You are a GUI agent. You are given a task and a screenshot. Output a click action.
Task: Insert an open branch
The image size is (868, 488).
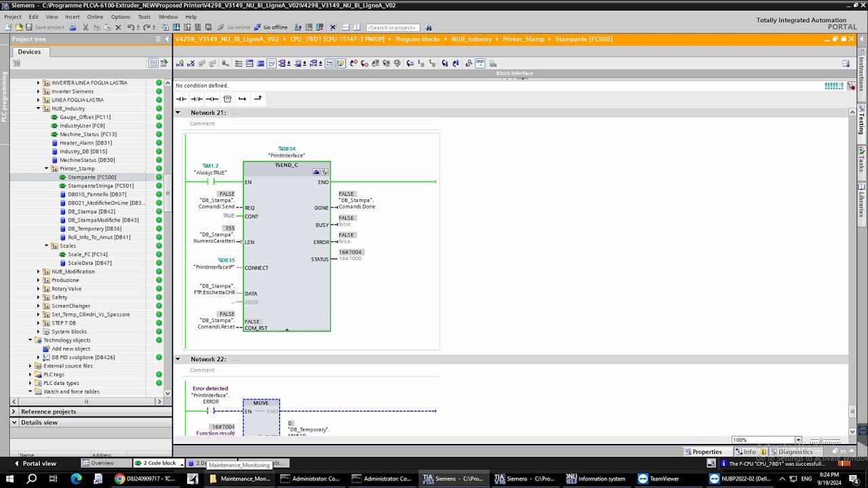point(242,99)
